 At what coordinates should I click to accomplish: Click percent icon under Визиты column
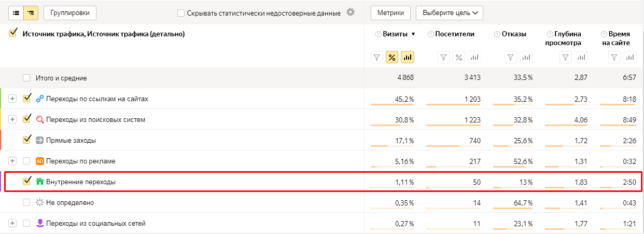[392, 58]
